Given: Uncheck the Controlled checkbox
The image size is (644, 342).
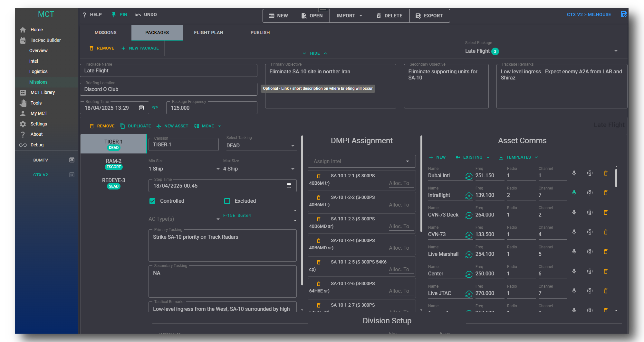Looking at the screenshot, I should pyautogui.click(x=152, y=201).
